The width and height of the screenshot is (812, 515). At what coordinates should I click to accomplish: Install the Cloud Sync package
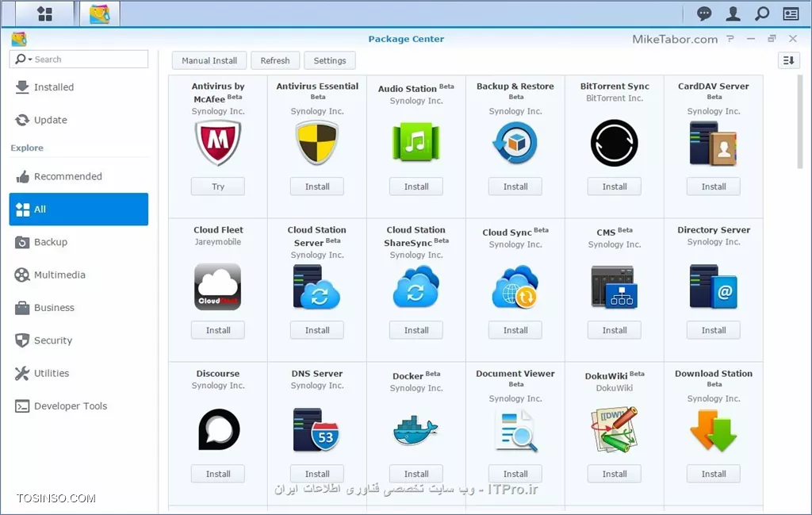[515, 330]
